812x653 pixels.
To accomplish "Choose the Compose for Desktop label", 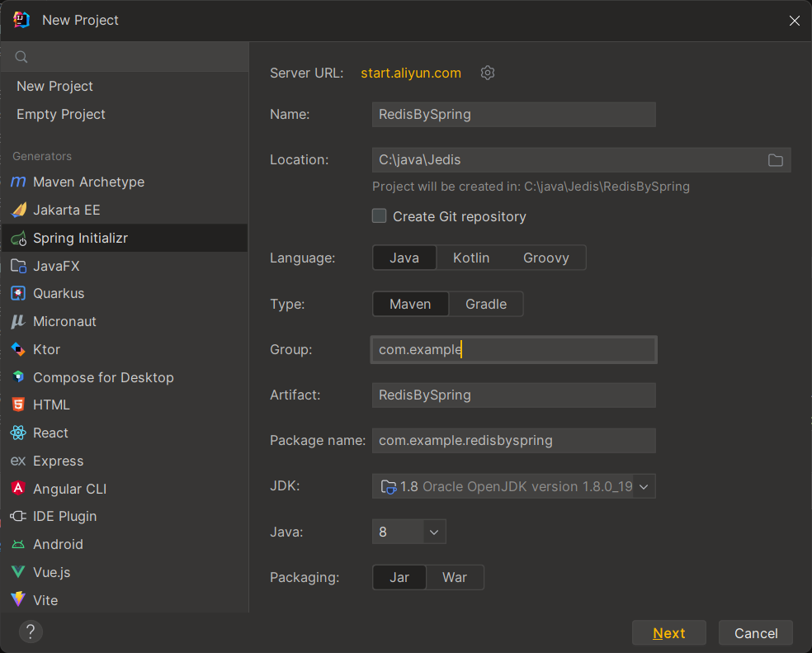I will [104, 377].
